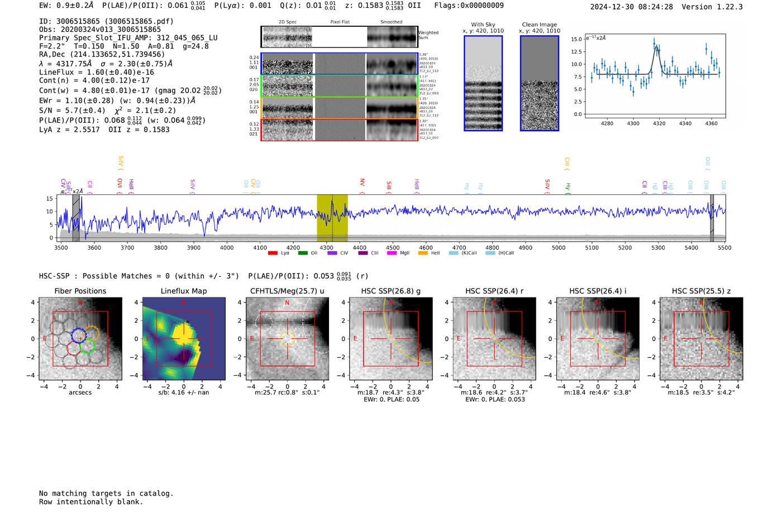This screenshot has width=782, height=532.
Task: Click the green dashed fiber circle
Action: [88, 347]
